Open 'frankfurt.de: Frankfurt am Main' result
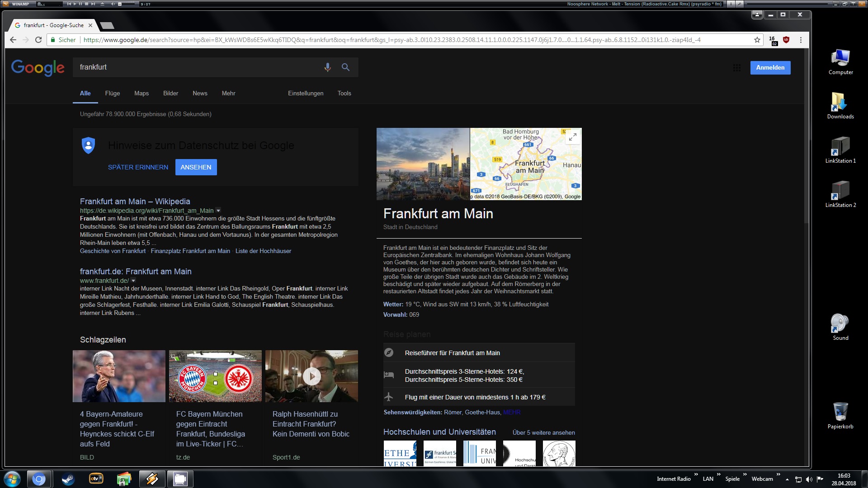Screen dimensions: 868x488 tap(136, 272)
